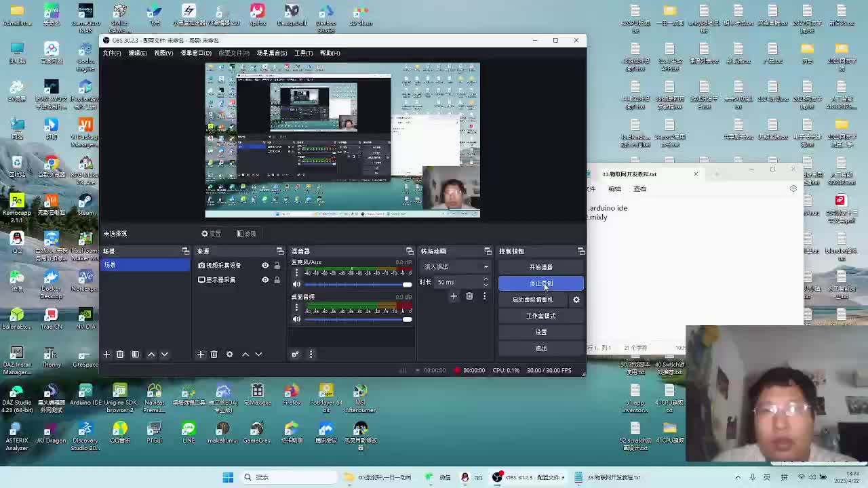Open advanced audio properties gear in mixer
Screen dimensions: 868x488
295,354
